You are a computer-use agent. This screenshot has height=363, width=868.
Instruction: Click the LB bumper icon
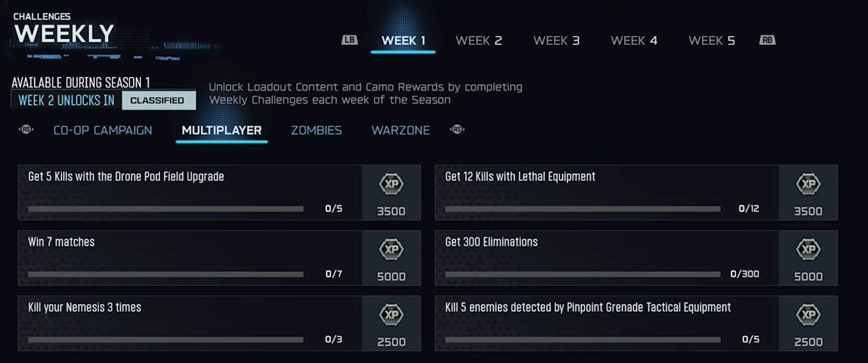coord(350,40)
